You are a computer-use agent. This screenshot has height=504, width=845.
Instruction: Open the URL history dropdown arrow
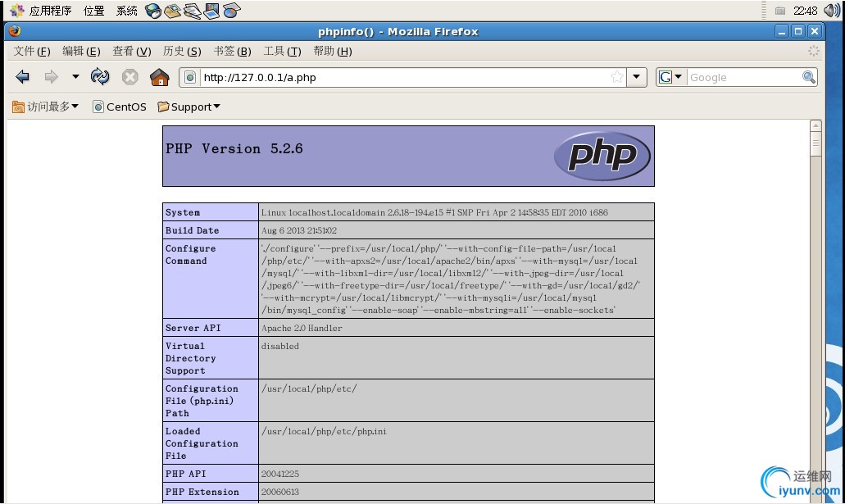637,77
